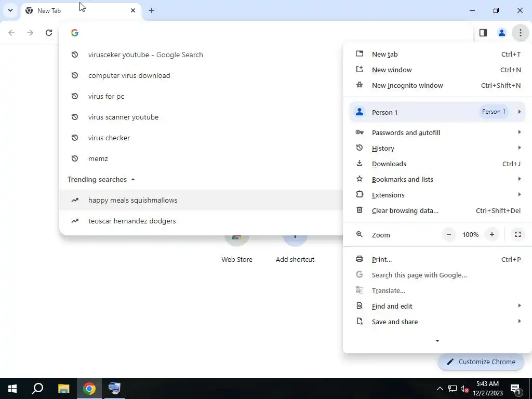Click the trash icon for Clear browsing data

click(x=360, y=210)
